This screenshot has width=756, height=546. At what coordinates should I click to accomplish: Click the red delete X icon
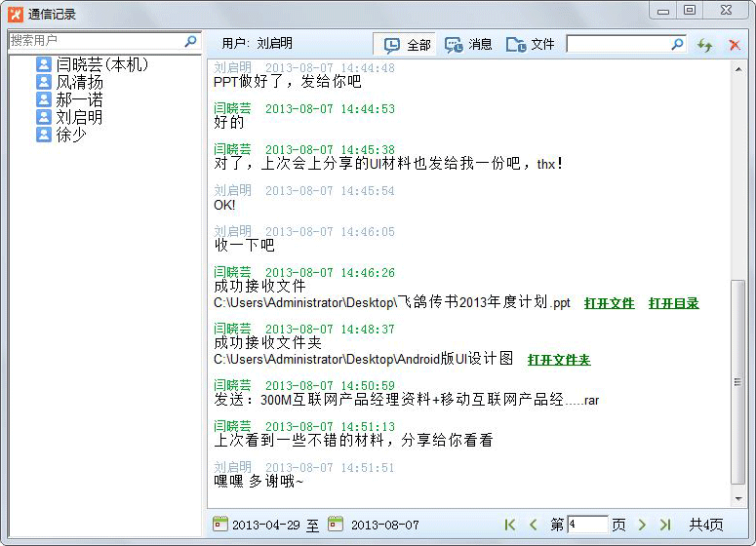click(x=735, y=45)
